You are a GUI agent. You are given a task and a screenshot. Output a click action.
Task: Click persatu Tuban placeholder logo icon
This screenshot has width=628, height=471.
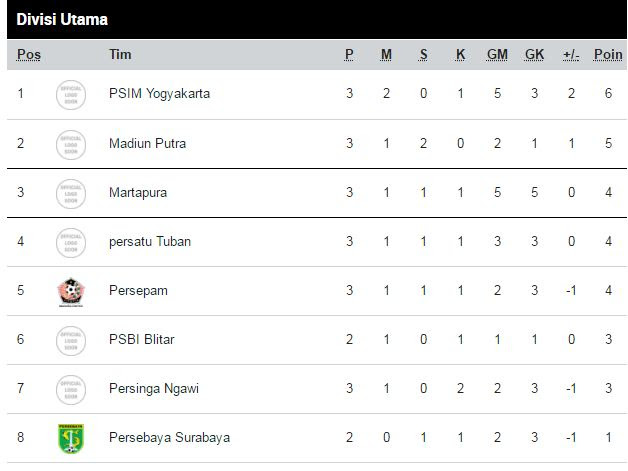point(71,243)
